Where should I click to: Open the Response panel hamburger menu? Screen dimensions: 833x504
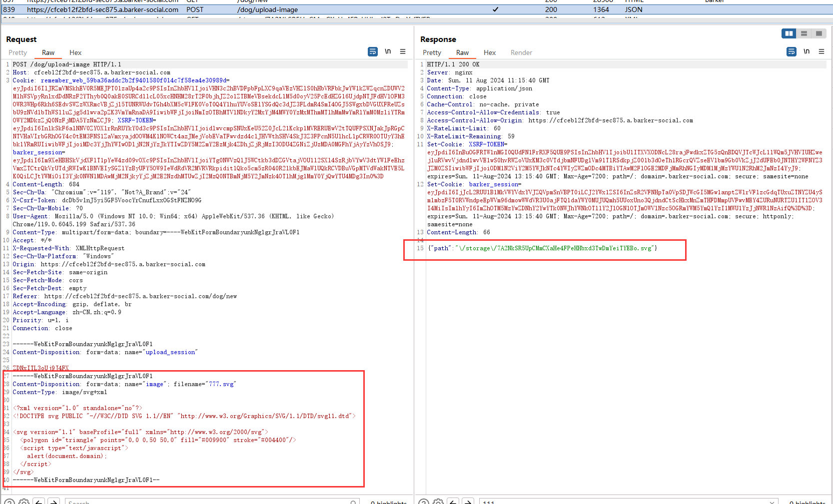coord(822,51)
